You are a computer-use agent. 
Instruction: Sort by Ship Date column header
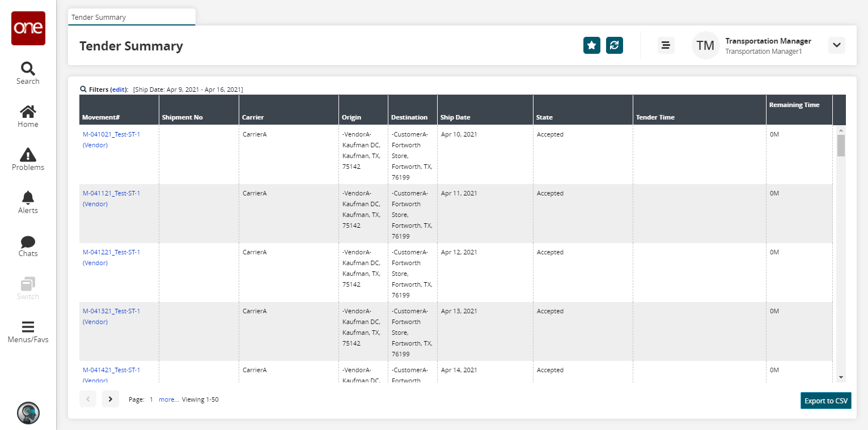point(455,117)
